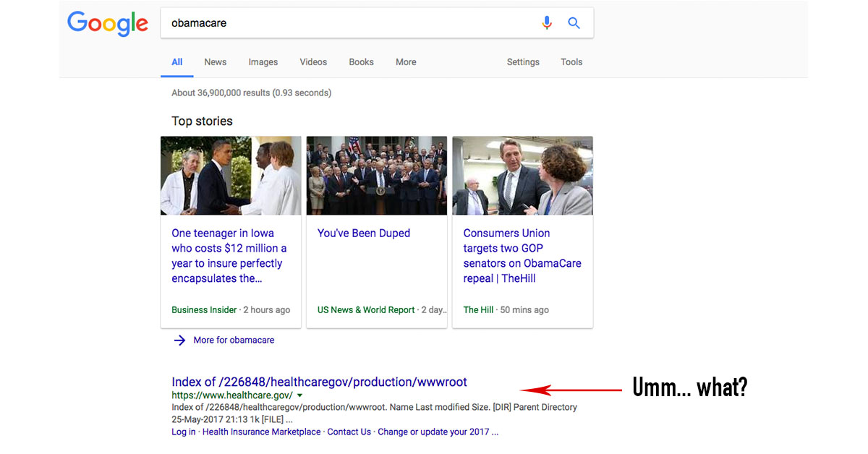Open 'One teenager in Iowa' story headline
This screenshot has width=868, height=454.
pos(229,256)
